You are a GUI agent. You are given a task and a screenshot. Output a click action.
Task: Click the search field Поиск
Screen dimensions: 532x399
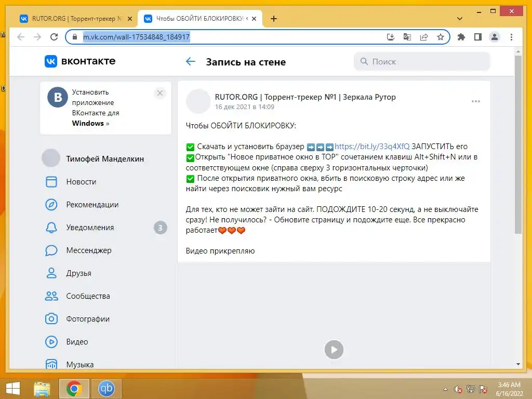pos(422,61)
